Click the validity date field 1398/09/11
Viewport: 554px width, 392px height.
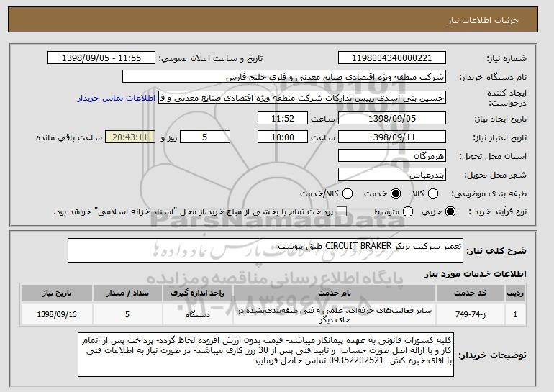click(392, 137)
